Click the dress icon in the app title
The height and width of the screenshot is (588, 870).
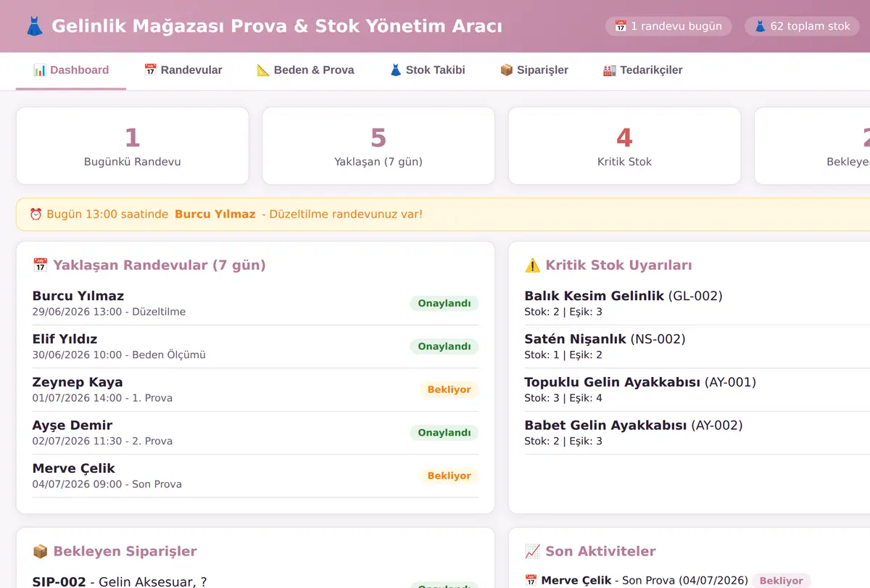pyautogui.click(x=35, y=27)
